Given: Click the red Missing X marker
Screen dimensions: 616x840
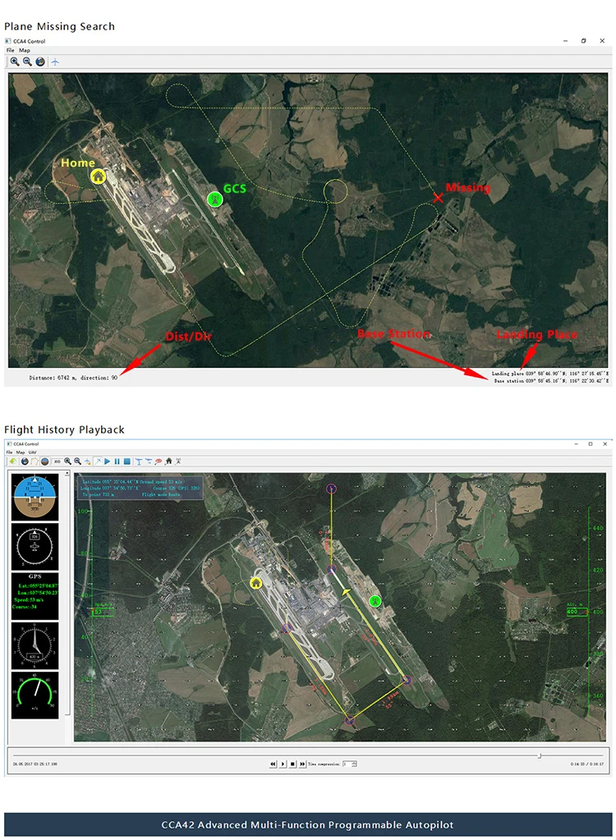Looking at the screenshot, I should point(438,198).
